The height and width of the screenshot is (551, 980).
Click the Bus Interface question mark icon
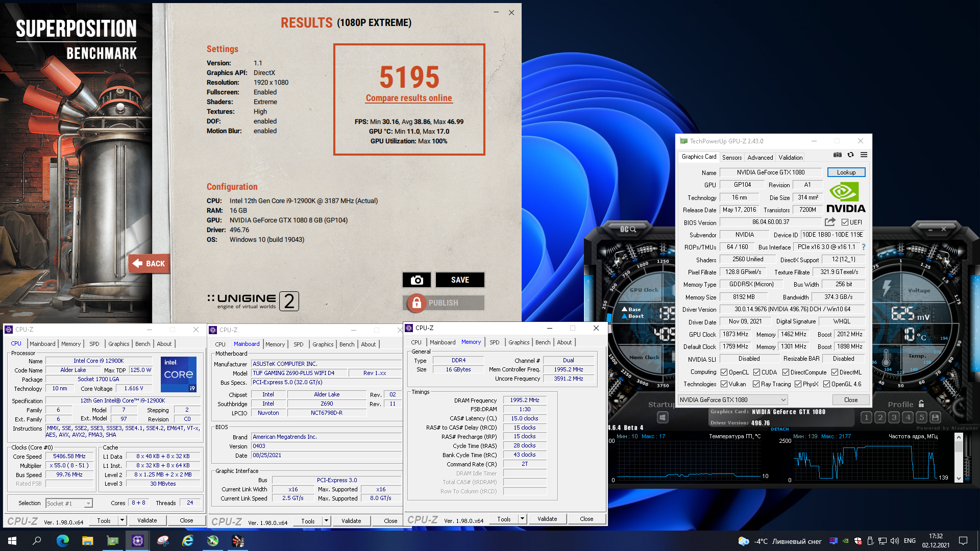863,247
